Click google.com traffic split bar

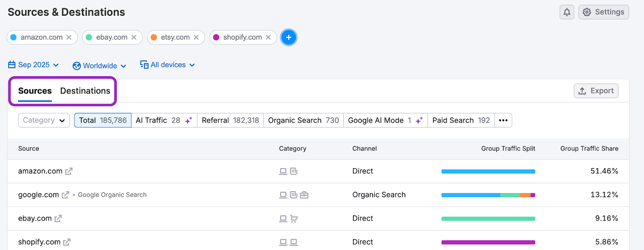coord(488,195)
